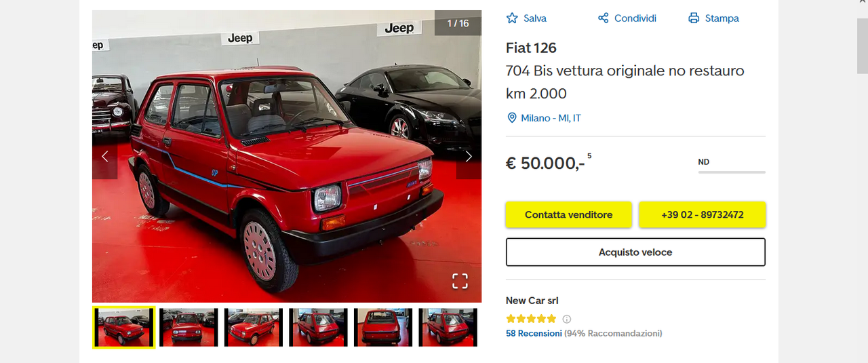Click the Salva star icon

click(512, 18)
